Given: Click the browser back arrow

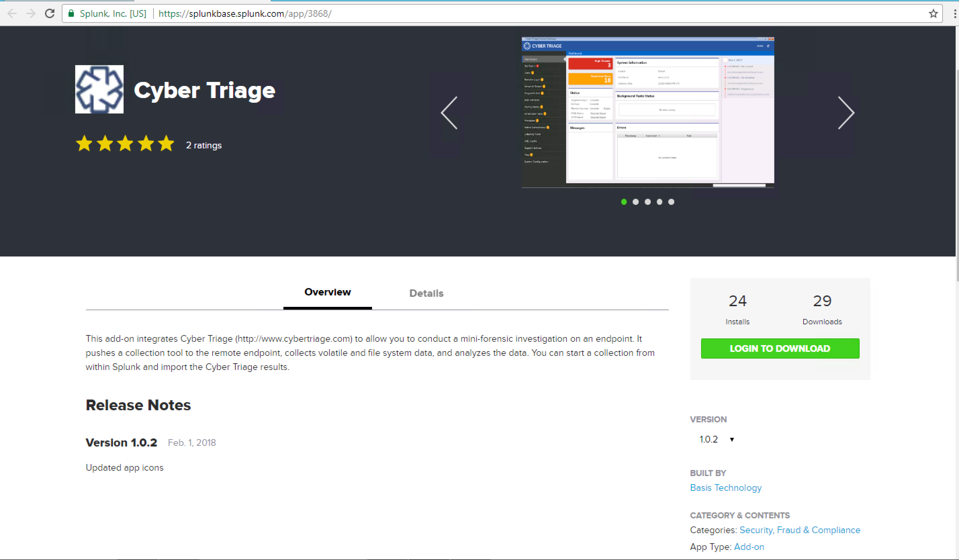Looking at the screenshot, I should pyautogui.click(x=12, y=14).
